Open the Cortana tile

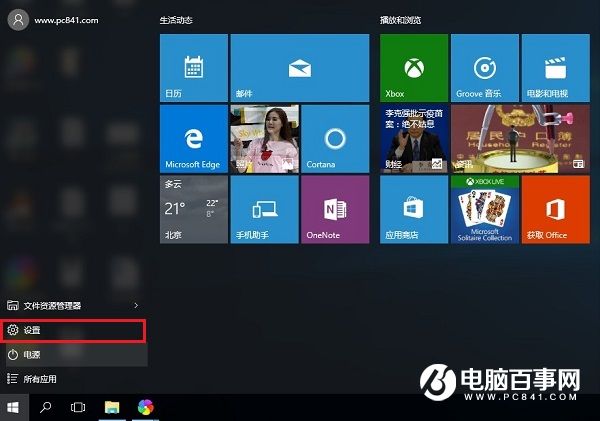335,139
